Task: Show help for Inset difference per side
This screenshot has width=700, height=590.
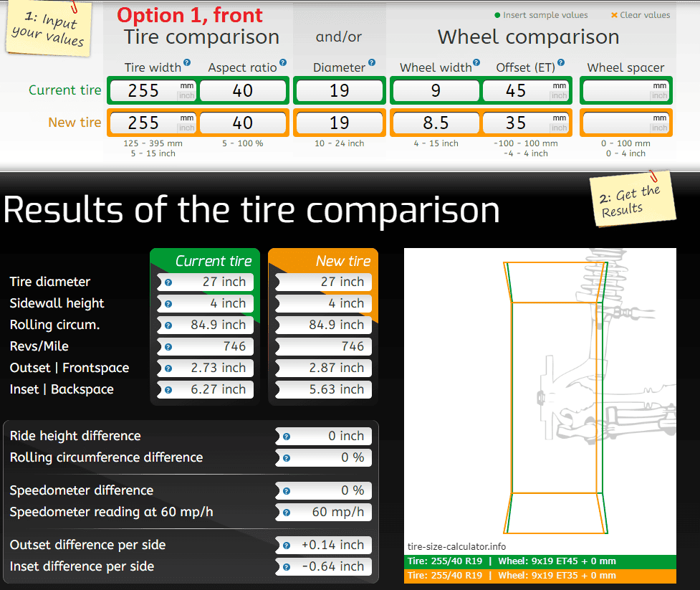Action: tap(287, 567)
